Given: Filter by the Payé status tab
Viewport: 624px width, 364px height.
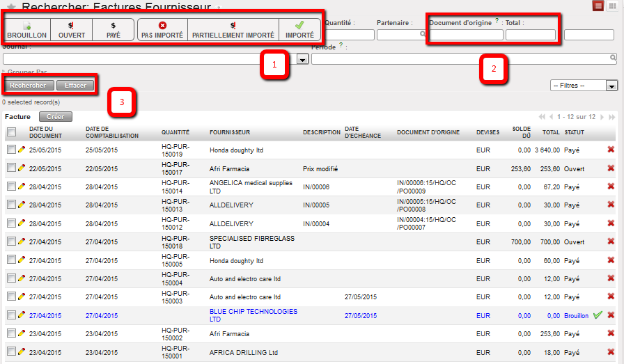Looking at the screenshot, I should click(113, 29).
